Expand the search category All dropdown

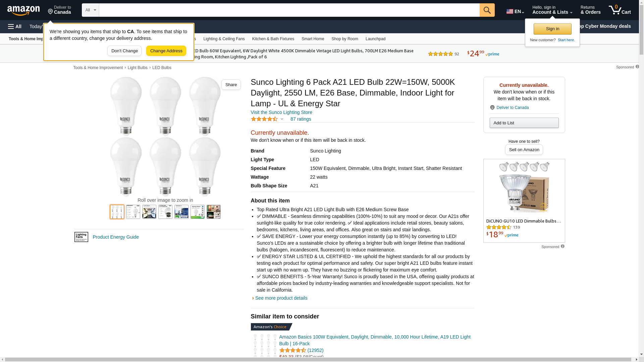(91, 10)
